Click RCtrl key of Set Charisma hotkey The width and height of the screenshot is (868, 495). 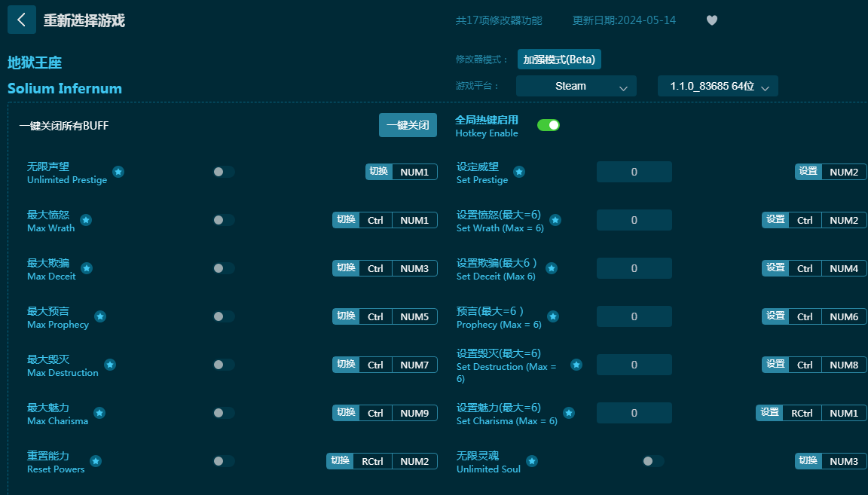[x=802, y=413]
